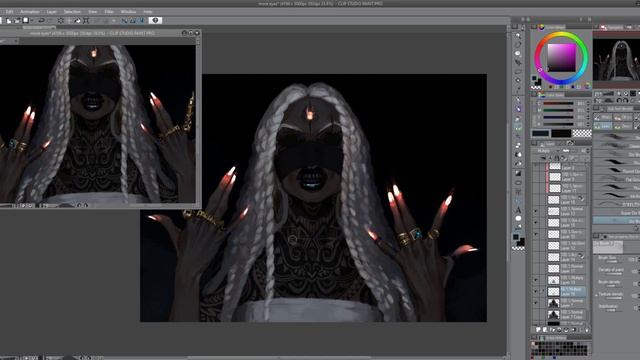Pick a shade in the color wheel square

click(561, 58)
